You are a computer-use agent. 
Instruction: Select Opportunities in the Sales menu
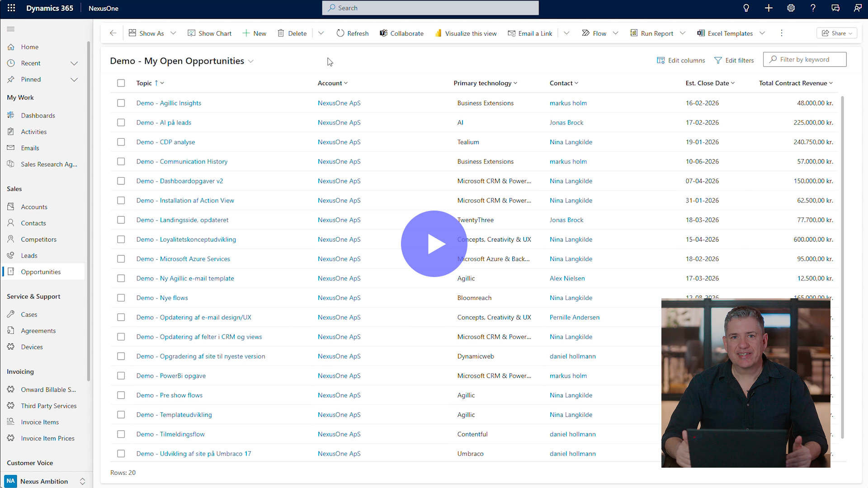point(41,272)
